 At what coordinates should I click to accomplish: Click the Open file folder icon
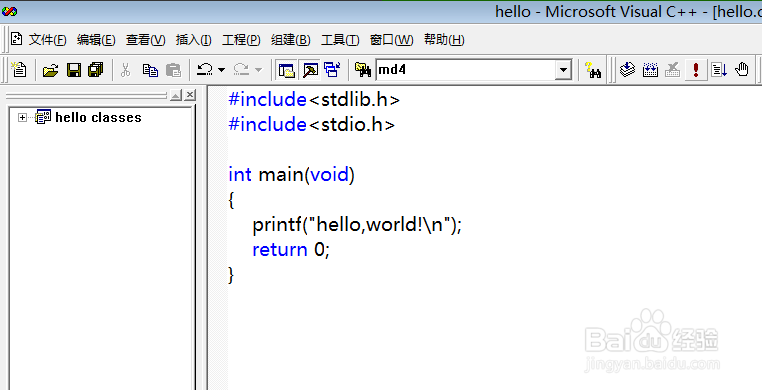click(x=50, y=70)
